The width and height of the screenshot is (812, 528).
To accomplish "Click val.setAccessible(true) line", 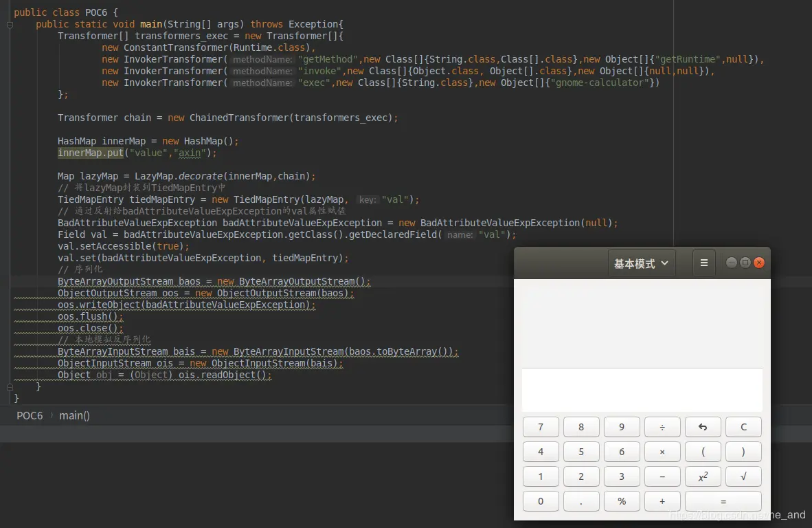I will (123, 246).
